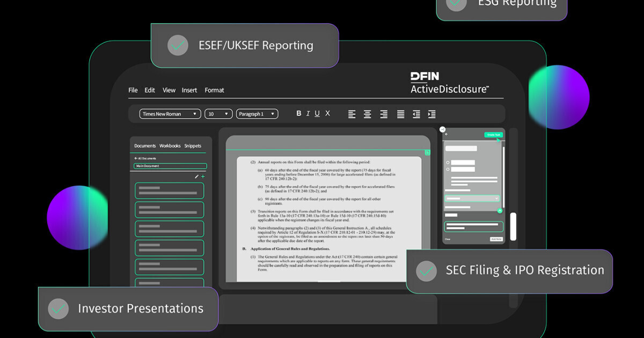The width and height of the screenshot is (644, 338).
Task: Click the note text field in task panel
Action: (473, 226)
